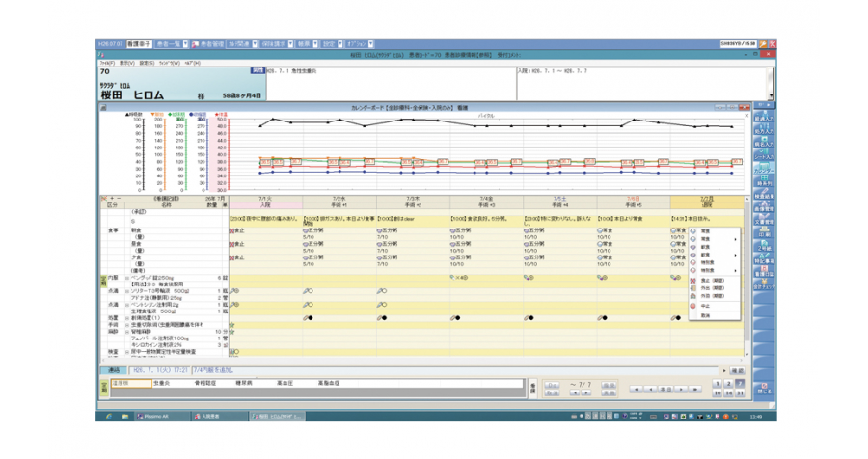Image resolution: width=868 pixels, height=459 pixels.
Task: Open the 検査結果 sidebar icon
Action: [764, 194]
